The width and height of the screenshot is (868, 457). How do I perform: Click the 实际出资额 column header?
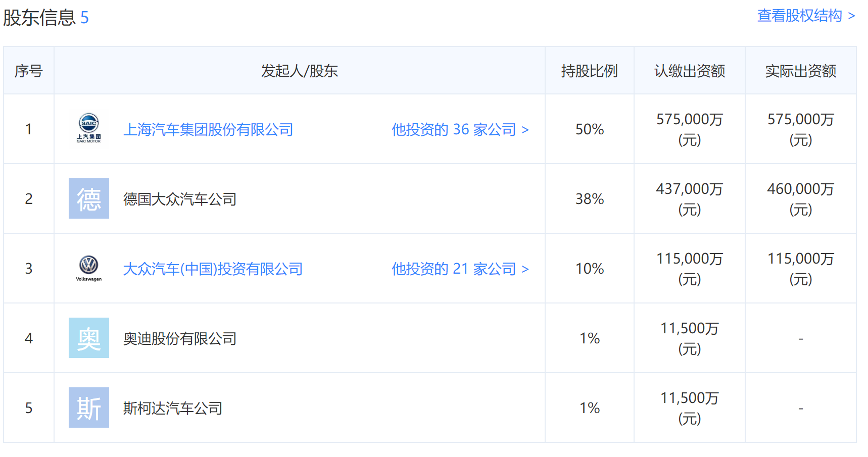coord(800,71)
